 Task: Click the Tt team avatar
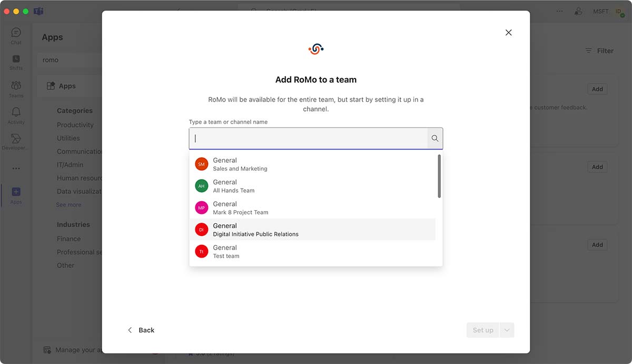201,251
